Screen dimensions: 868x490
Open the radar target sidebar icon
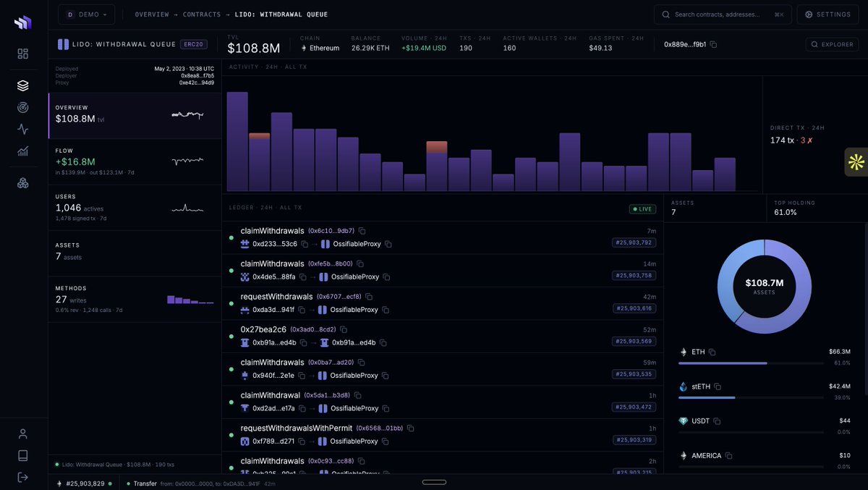pyautogui.click(x=23, y=107)
